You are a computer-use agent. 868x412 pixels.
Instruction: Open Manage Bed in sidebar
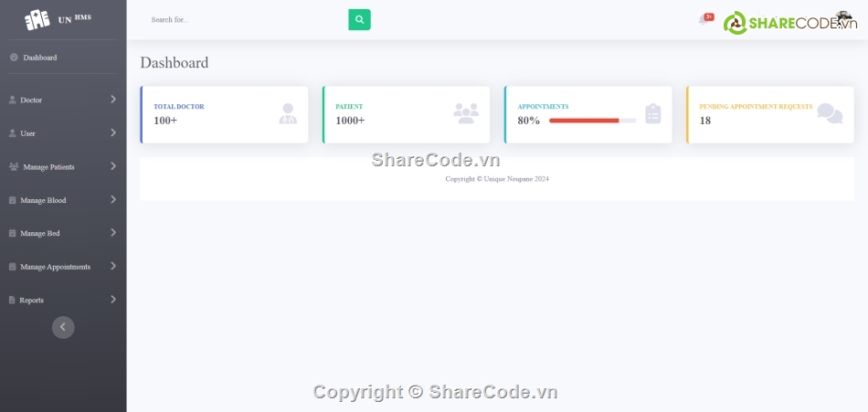click(40, 234)
